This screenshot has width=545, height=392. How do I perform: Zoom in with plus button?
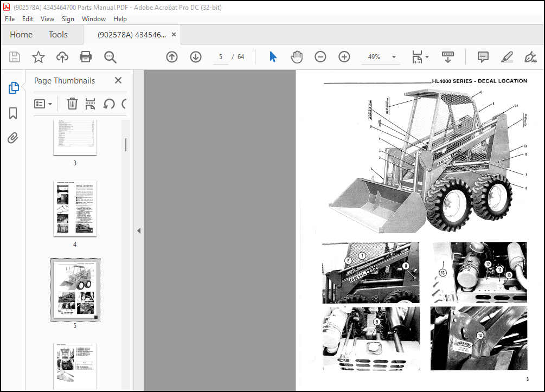tap(344, 56)
